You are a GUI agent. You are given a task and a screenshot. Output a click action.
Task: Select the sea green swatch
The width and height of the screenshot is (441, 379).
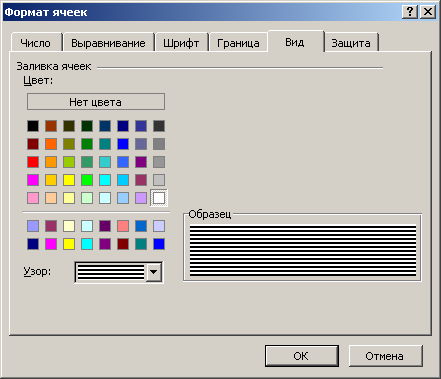[87, 162]
